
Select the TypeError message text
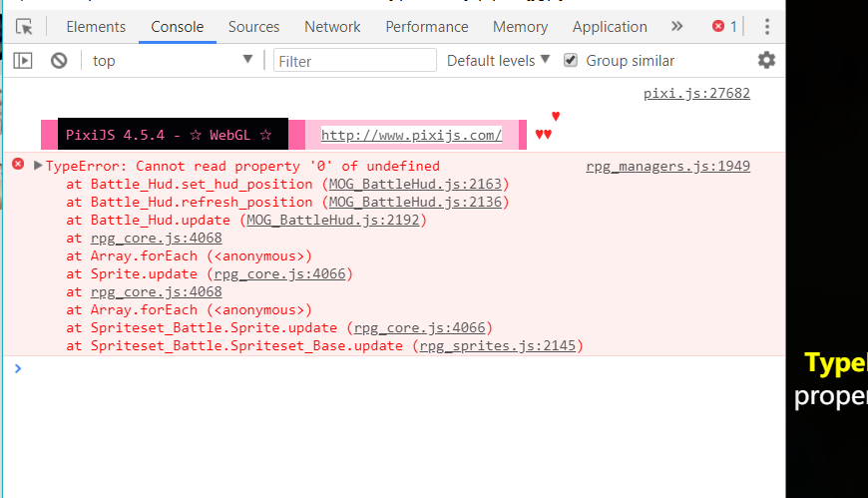tap(242, 167)
